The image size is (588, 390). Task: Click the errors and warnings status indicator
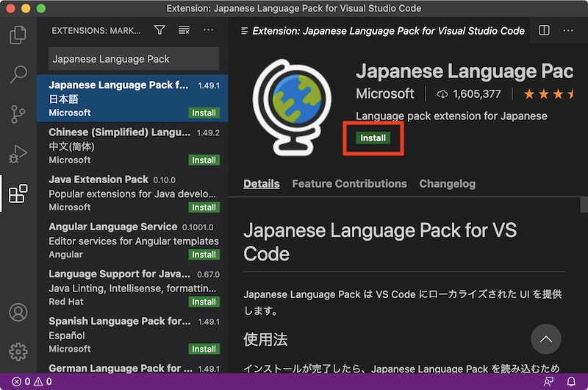[32, 382]
